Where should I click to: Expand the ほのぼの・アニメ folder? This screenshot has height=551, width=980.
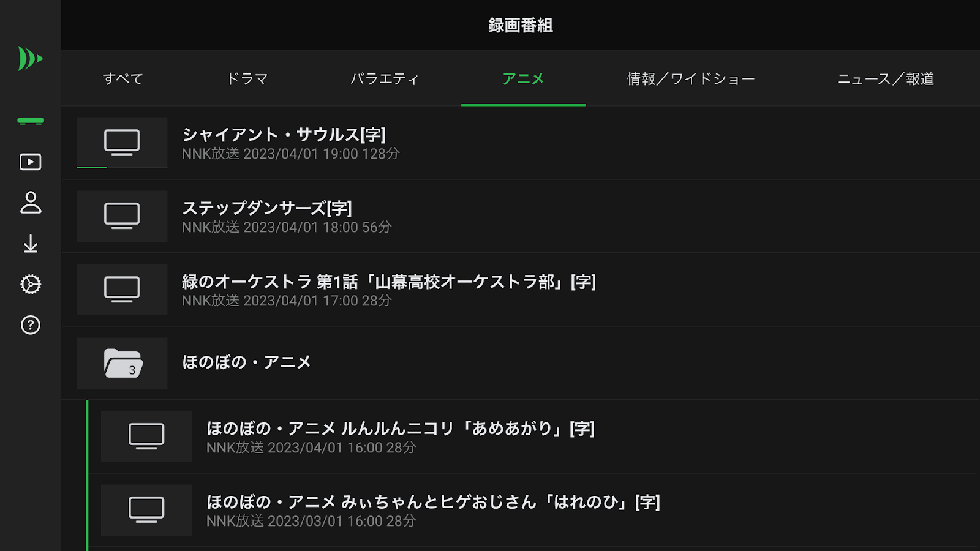247,362
